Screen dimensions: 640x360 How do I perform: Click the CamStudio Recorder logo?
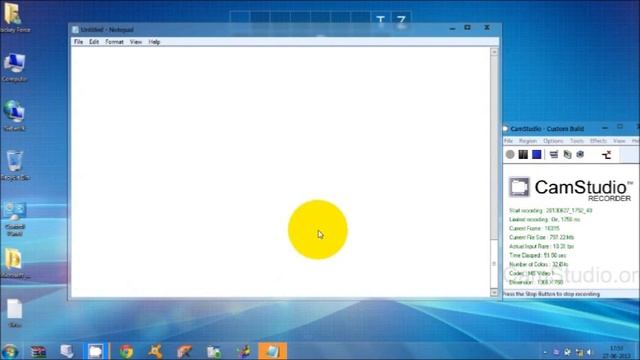(x=570, y=188)
